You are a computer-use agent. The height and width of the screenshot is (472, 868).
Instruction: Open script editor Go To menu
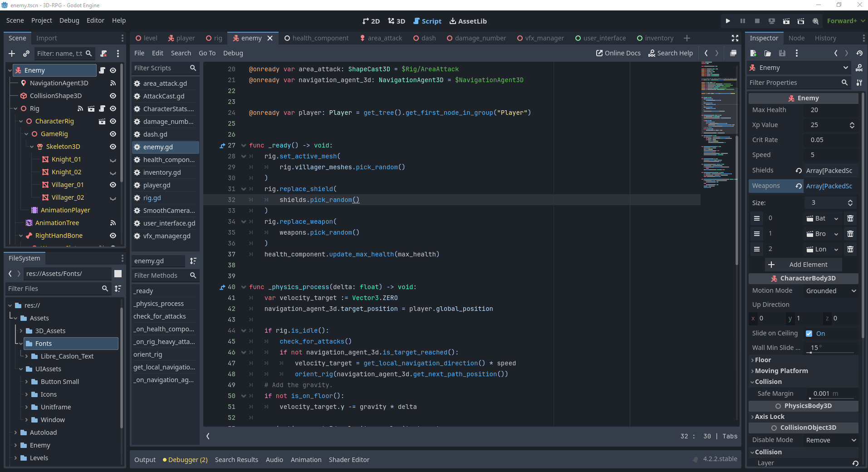pyautogui.click(x=207, y=53)
